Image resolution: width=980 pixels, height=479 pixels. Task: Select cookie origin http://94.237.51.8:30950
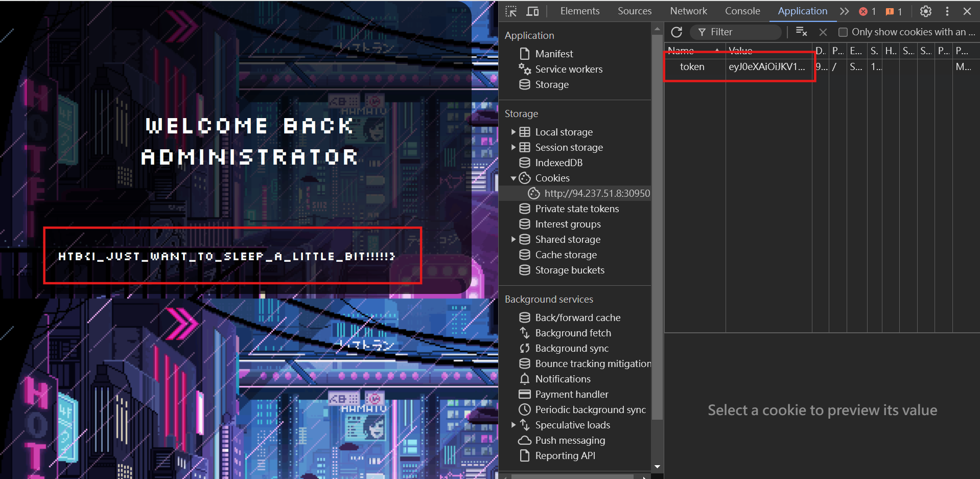click(597, 193)
